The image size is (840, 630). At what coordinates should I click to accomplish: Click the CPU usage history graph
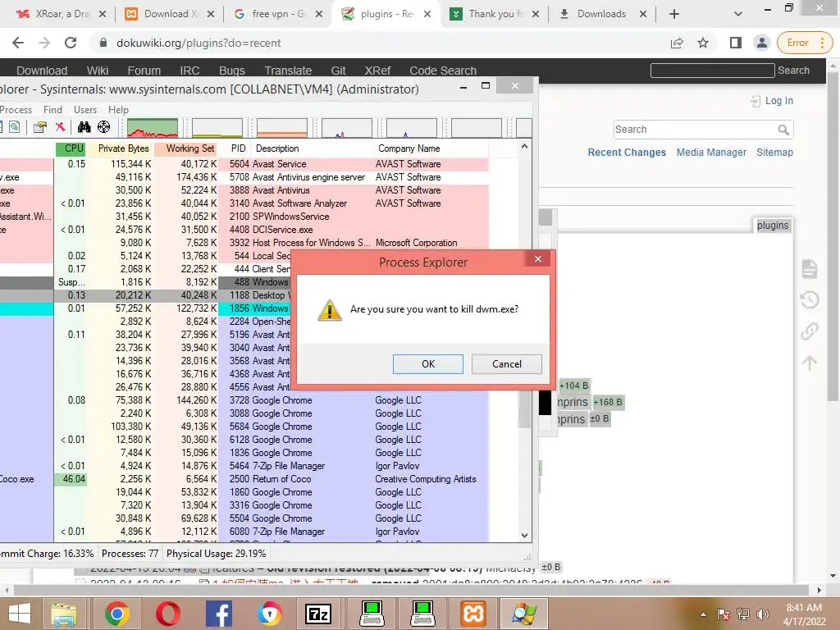(152, 128)
